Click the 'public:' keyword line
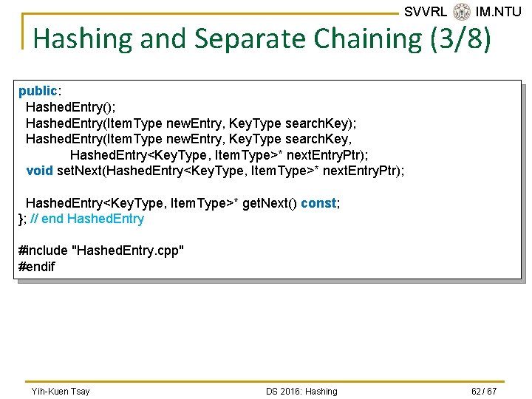 pos(40,91)
